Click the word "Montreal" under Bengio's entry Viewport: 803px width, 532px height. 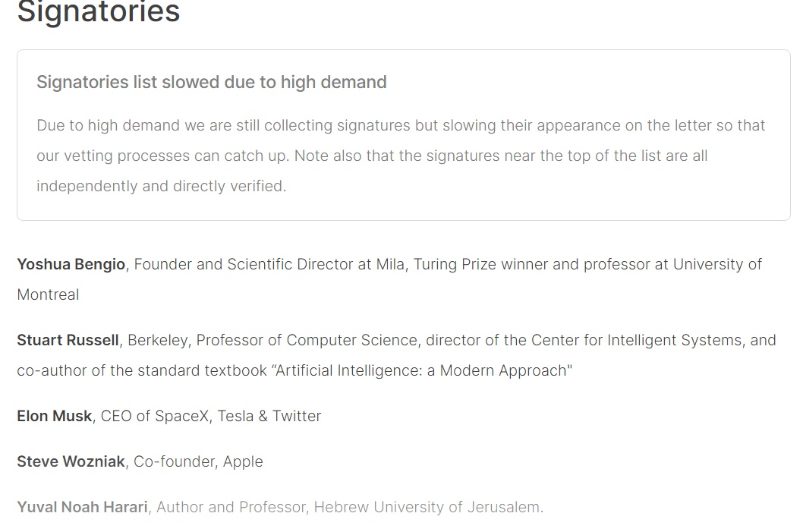point(48,294)
